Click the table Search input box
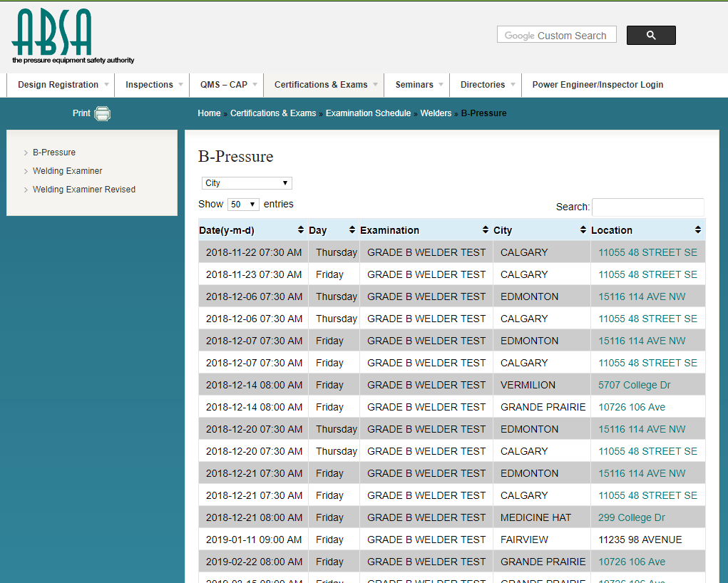The width and height of the screenshot is (728, 583). 647,207
